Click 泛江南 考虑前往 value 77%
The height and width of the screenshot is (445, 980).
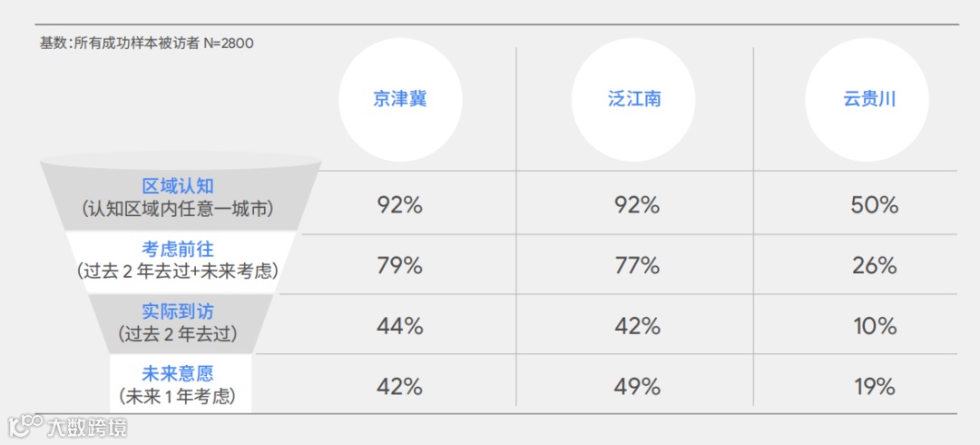637,267
